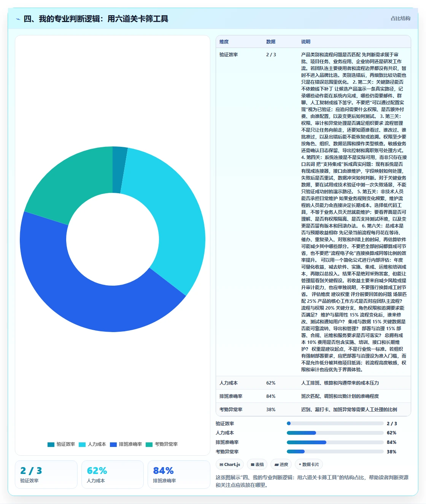The image size is (426, 504).
Task: Toggle the 排班准确率 legend color swatch
Action: (113, 444)
